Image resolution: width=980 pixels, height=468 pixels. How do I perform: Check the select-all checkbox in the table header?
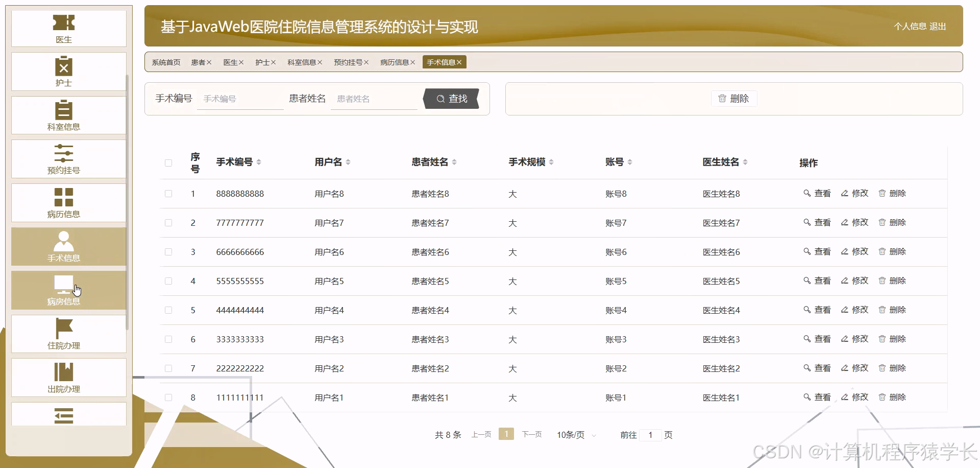tap(168, 162)
